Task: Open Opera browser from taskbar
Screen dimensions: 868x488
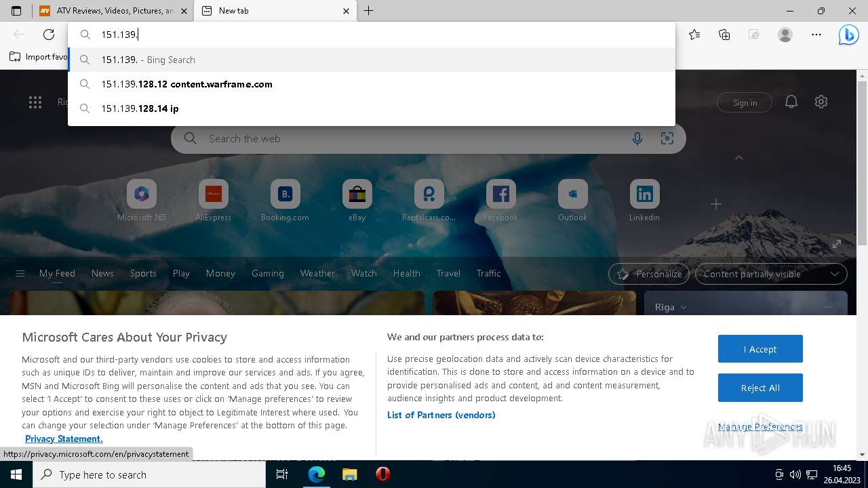Action: [x=382, y=474]
